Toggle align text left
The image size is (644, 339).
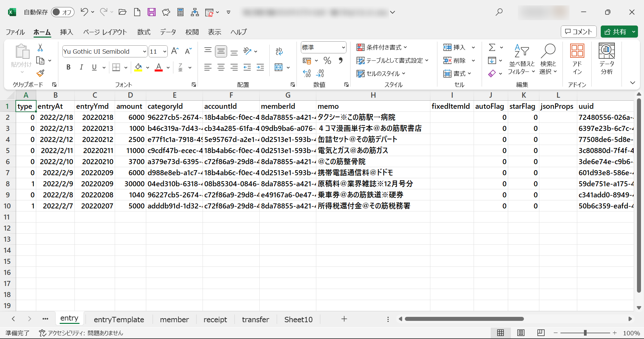208,67
